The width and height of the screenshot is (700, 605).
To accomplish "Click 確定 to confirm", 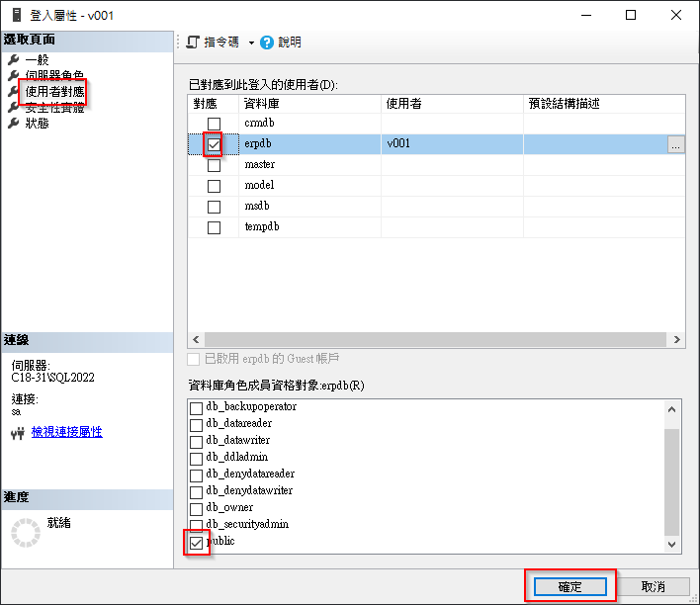I will 570,586.
